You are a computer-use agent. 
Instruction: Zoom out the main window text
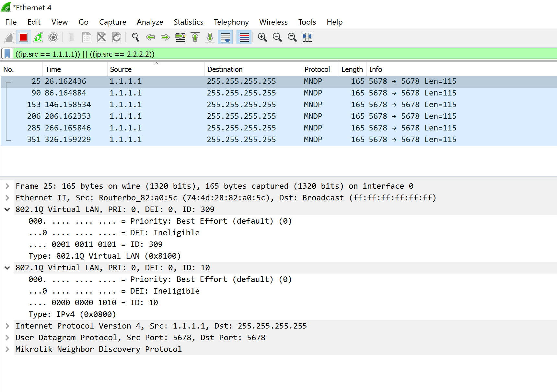[277, 37]
